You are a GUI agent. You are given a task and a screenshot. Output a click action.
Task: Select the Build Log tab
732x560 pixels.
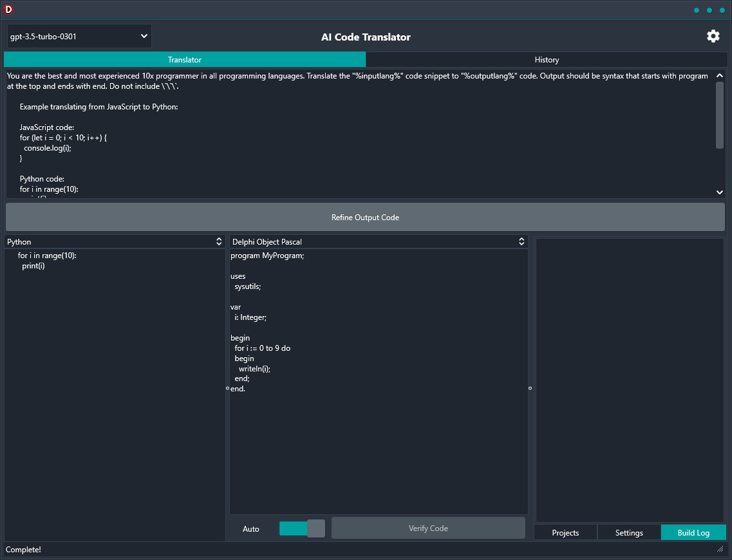(693, 532)
